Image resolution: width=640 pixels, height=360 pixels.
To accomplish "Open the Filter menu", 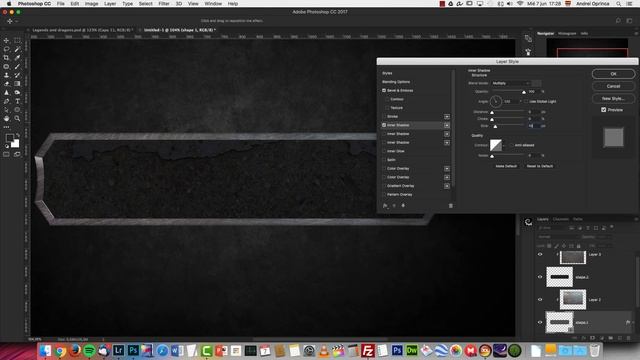I will pyautogui.click(x=164, y=4).
